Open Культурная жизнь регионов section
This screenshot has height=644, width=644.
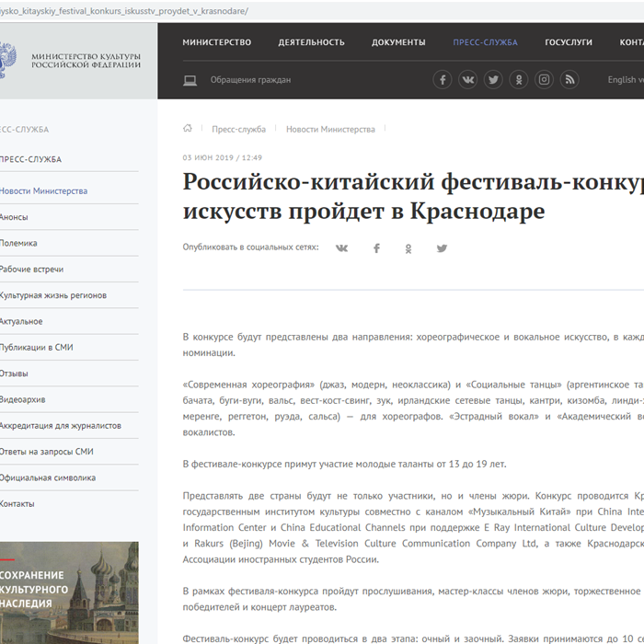tap(53, 295)
